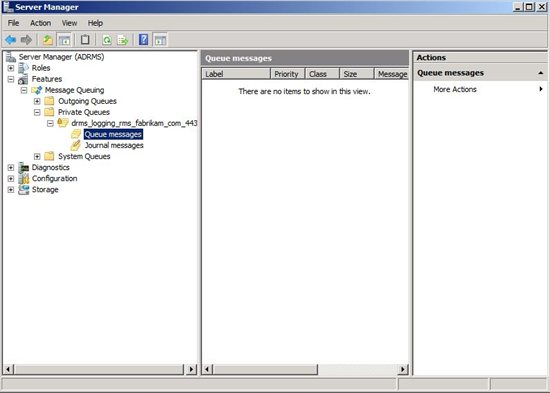The width and height of the screenshot is (550, 393).
Task: Click the Properties clipboard toolbar icon
Action: 85,40
